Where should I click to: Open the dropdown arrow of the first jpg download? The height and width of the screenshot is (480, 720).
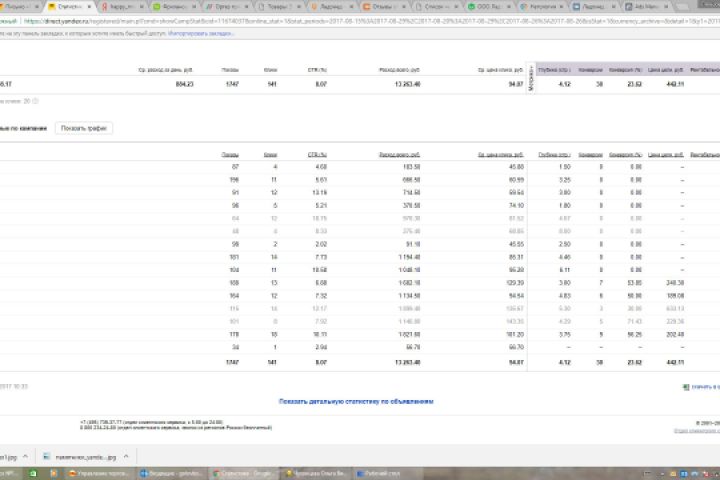click(25, 457)
